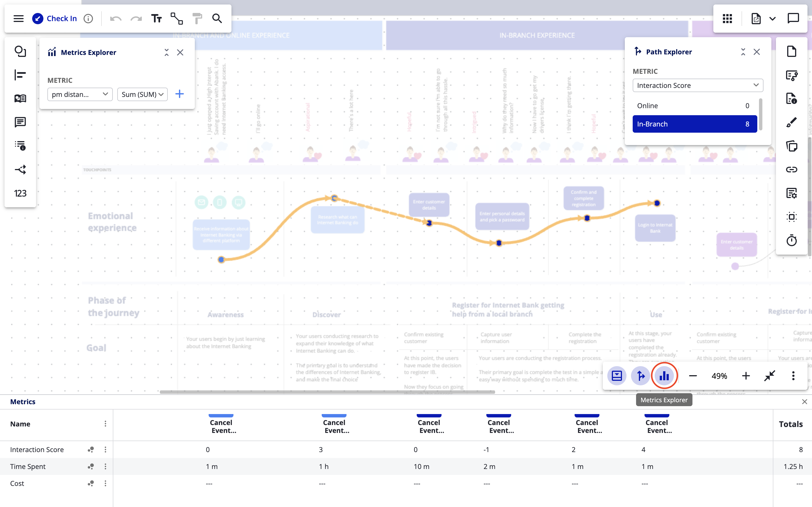Click the horizontal canvas scrollbar

(x=327, y=392)
